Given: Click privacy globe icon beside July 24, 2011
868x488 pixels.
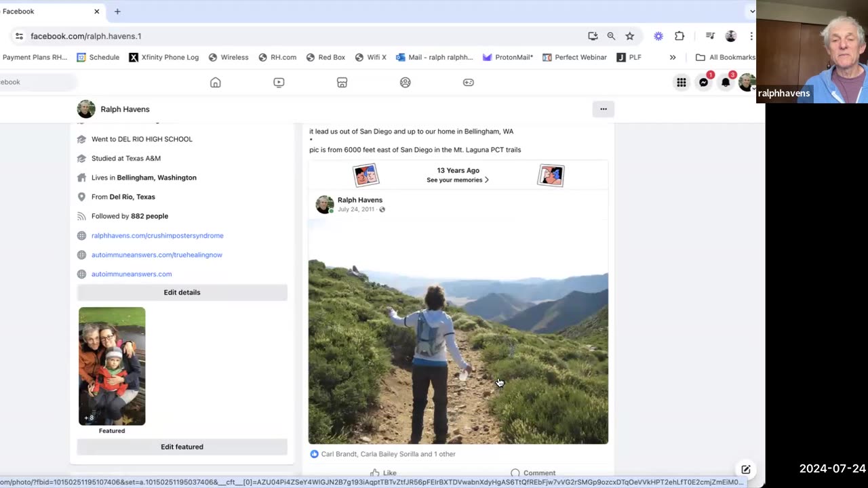Looking at the screenshot, I should pos(382,209).
